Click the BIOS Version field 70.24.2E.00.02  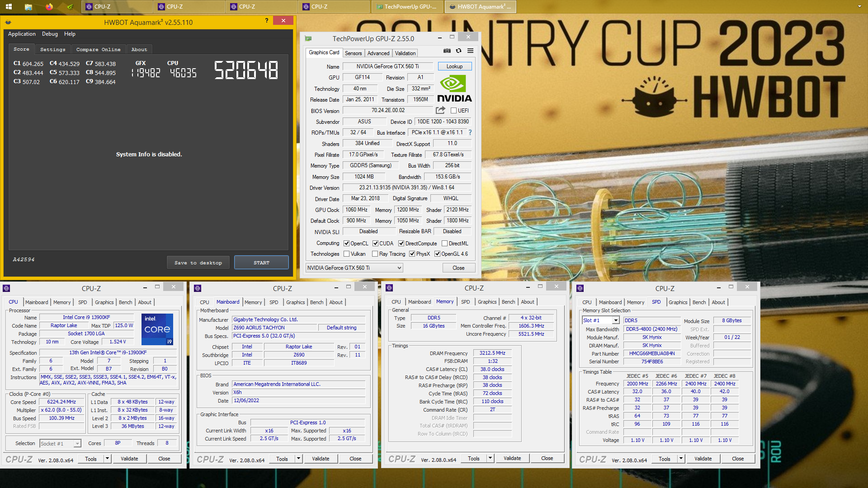[x=388, y=110]
